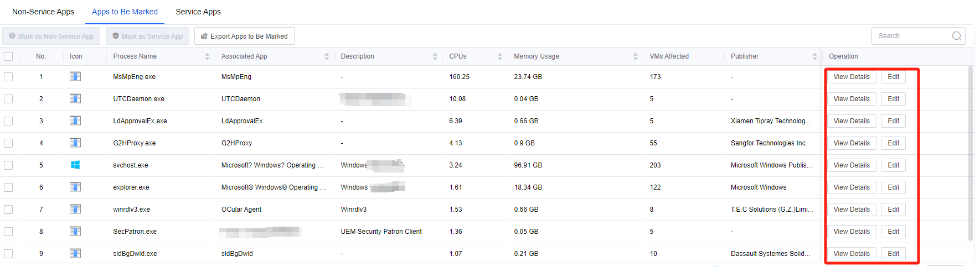Image resolution: width=980 pixels, height=267 pixels.
Task: Check the box for LdApprovalEx.exe row
Action: [8, 121]
